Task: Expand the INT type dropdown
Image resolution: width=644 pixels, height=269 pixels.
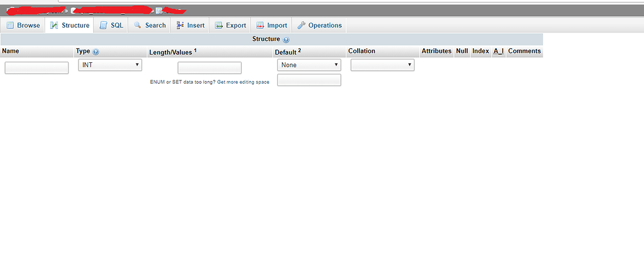Action: [110, 65]
